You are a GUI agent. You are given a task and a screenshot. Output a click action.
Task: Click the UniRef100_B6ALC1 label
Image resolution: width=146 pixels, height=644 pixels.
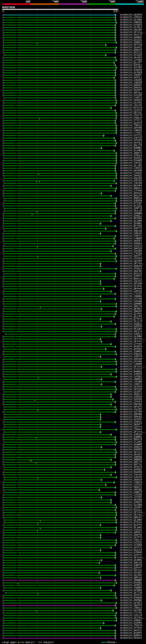(x=131, y=278)
